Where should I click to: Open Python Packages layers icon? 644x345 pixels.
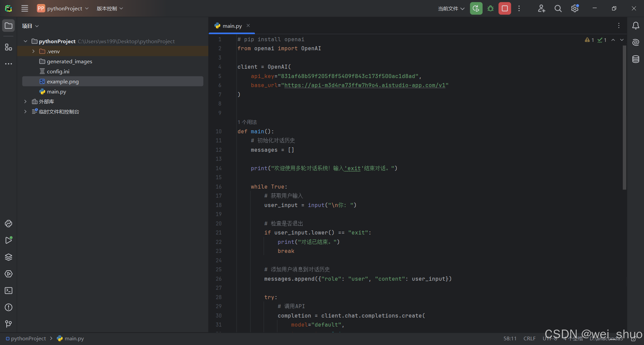8,257
